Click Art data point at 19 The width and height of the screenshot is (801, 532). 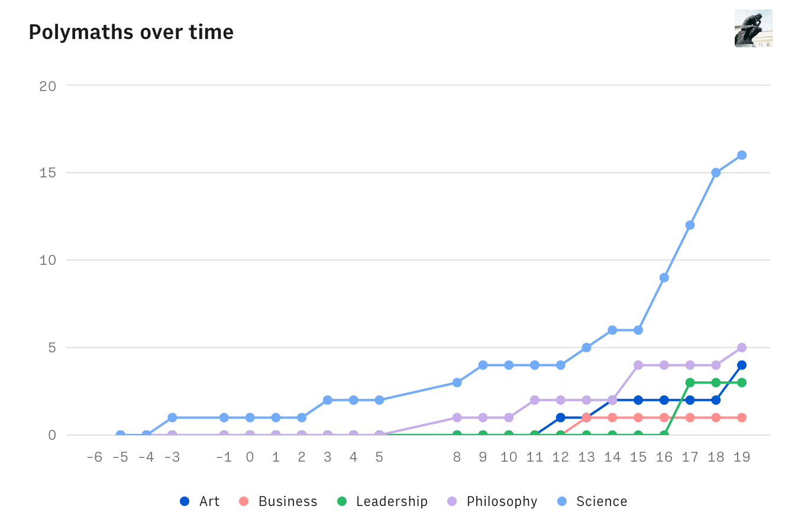(741, 365)
